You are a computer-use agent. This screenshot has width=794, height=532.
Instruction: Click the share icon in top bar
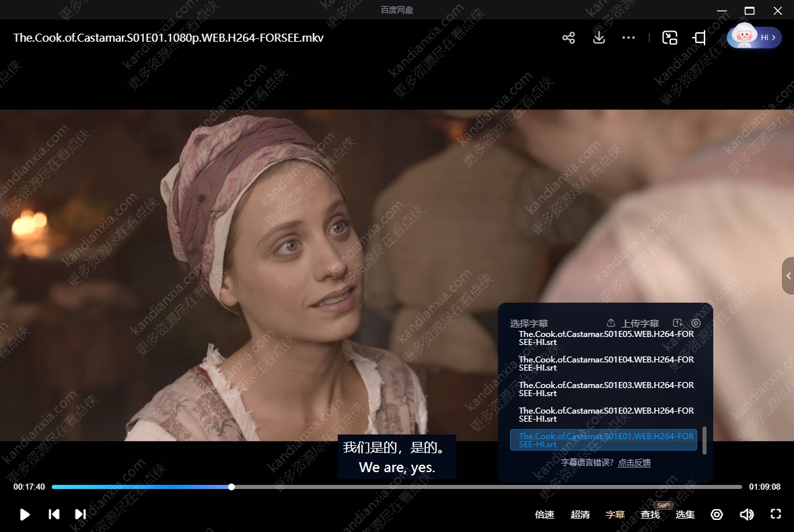(x=569, y=38)
